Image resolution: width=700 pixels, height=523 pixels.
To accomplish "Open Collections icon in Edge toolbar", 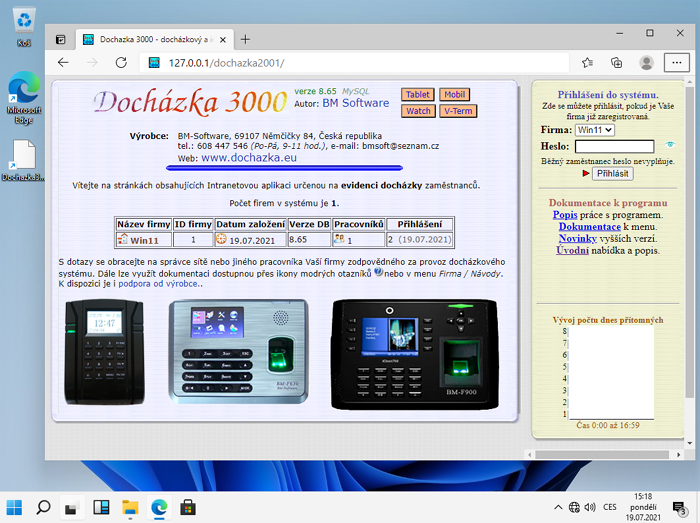I will (617, 63).
